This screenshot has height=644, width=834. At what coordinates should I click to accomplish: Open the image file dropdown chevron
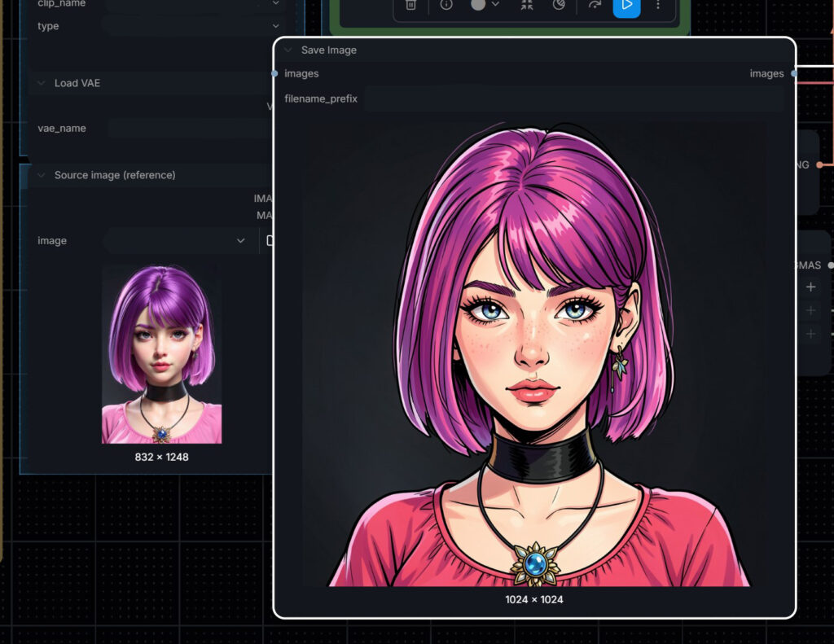(x=241, y=241)
